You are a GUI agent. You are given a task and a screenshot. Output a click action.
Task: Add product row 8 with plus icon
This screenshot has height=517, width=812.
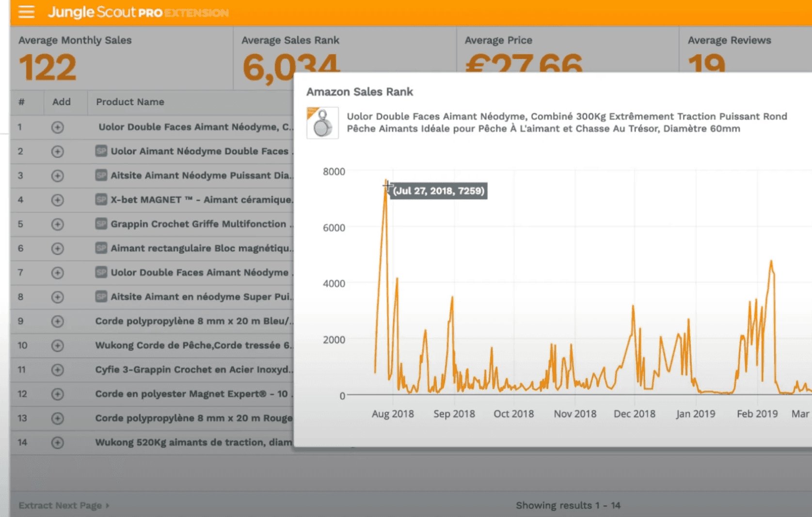[57, 297]
